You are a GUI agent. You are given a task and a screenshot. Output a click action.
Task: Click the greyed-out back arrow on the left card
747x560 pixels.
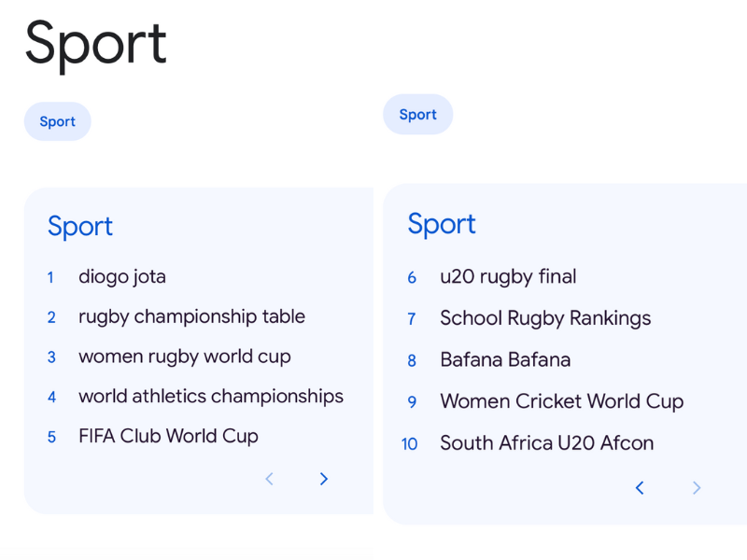tap(269, 479)
